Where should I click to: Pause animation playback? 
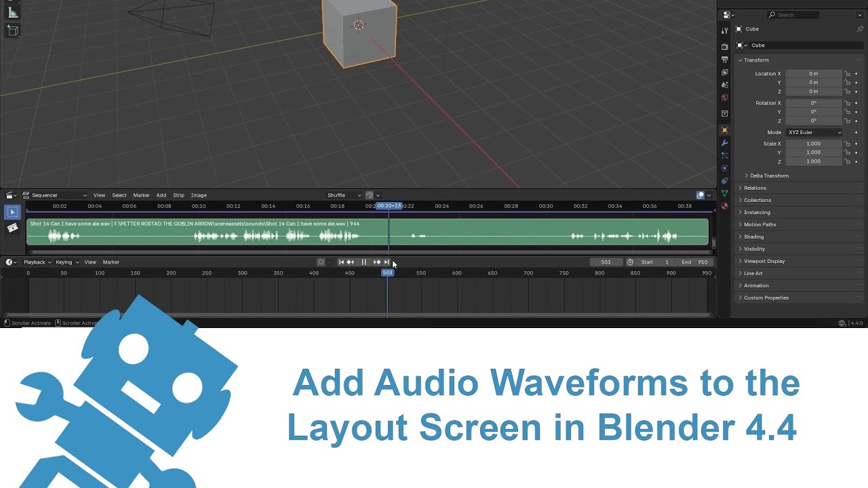(x=363, y=262)
